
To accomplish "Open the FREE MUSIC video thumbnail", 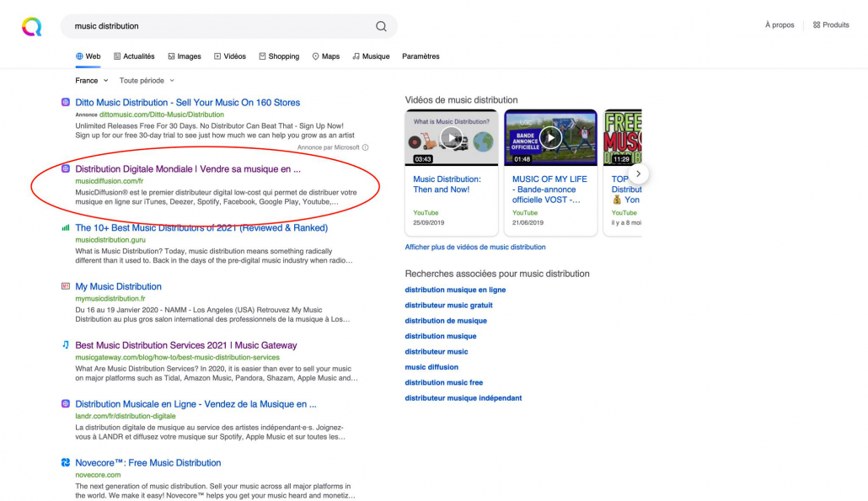I will [623, 138].
